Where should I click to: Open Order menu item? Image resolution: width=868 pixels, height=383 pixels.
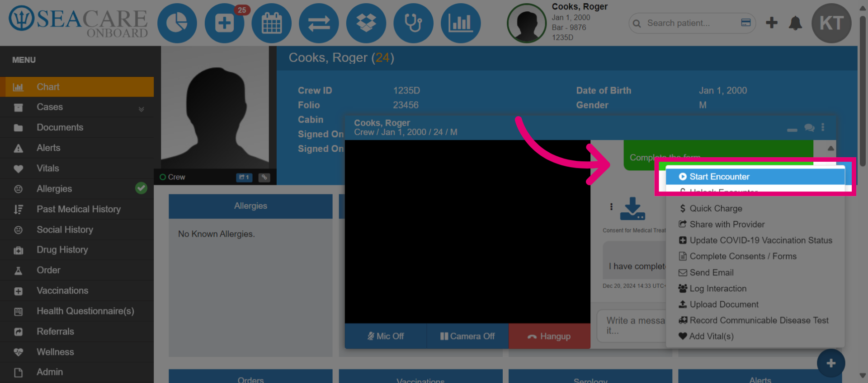tap(77, 270)
